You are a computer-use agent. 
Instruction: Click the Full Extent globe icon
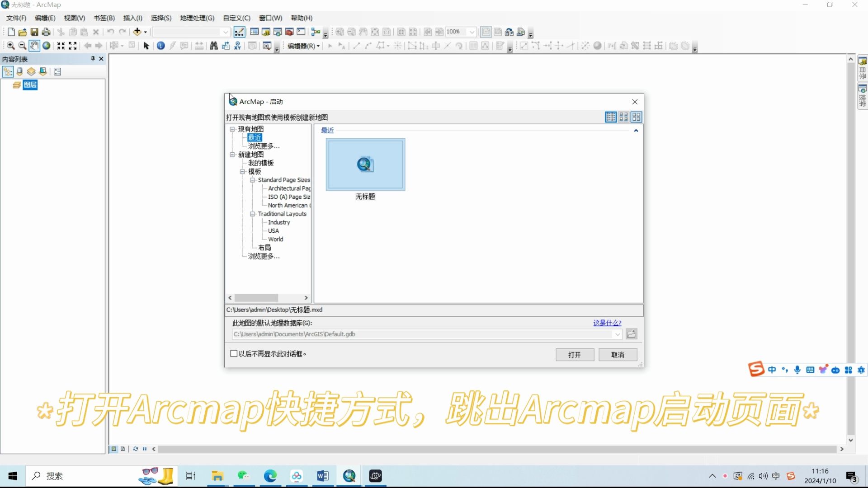(46, 46)
